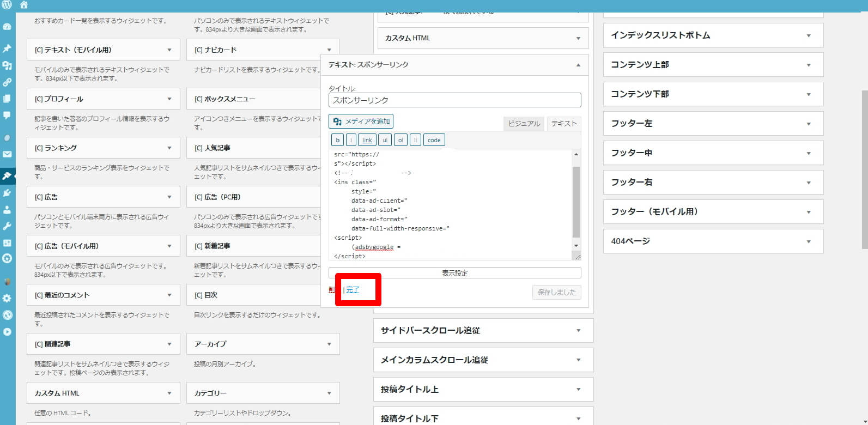Image resolution: width=868 pixels, height=425 pixels.
Task: Open Users person icon
Action: pyautogui.click(x=7, y=209)
